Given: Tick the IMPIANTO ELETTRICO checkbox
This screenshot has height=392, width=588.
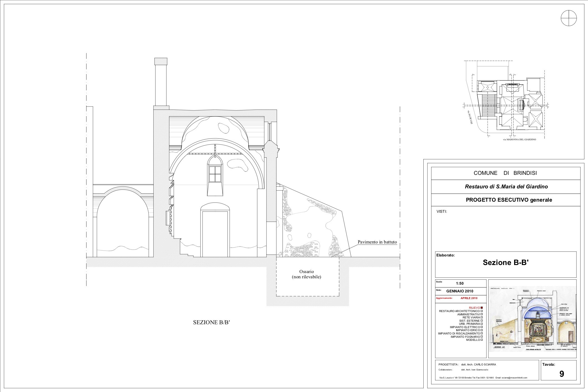Looking at the screenshot, I should tap(482, 327).
